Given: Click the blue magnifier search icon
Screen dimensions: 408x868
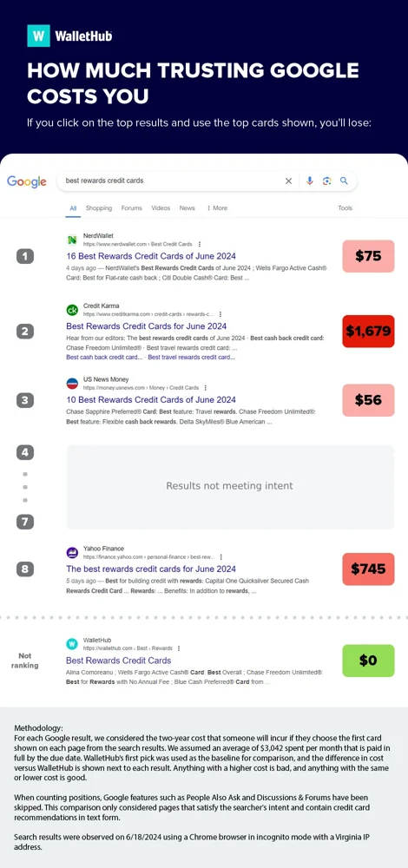Looking at the screenshot, I should [x=344, y=181].
